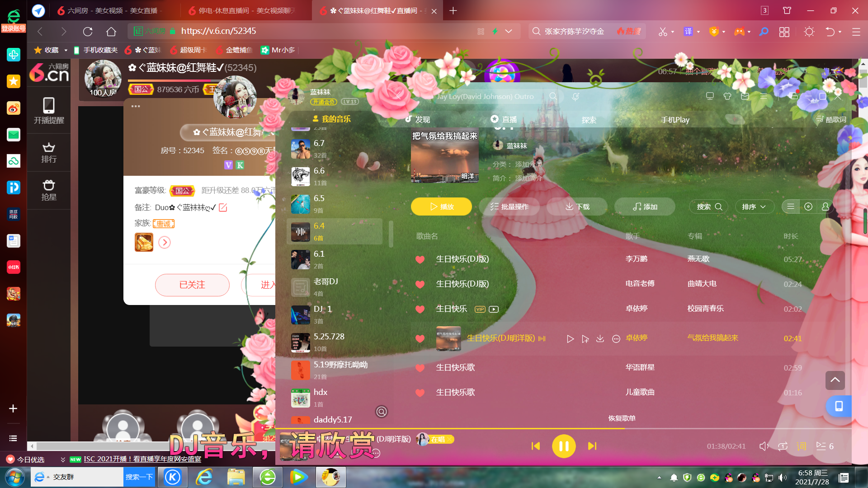This screenshot has height=488, width=868.
Task: Mute the music player volume
Action: (764, 446)
